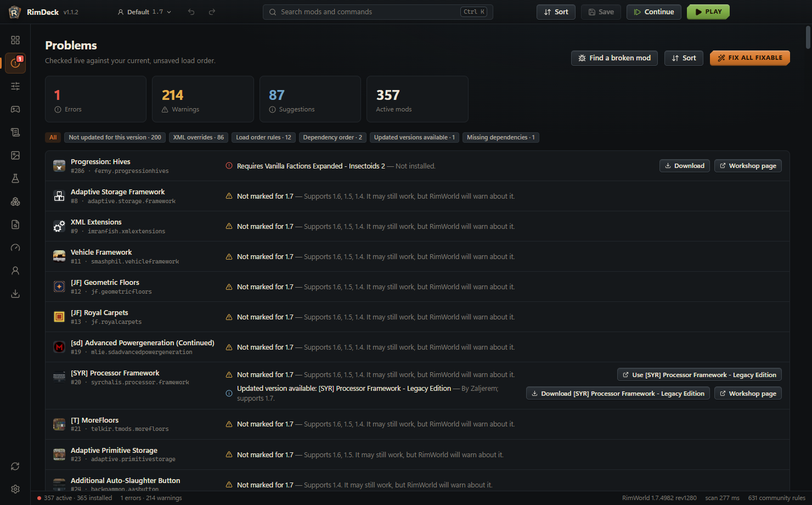Open the settings gear in the sidebar
The width and height of the screenshot is (812, 505).
(15, 489)
